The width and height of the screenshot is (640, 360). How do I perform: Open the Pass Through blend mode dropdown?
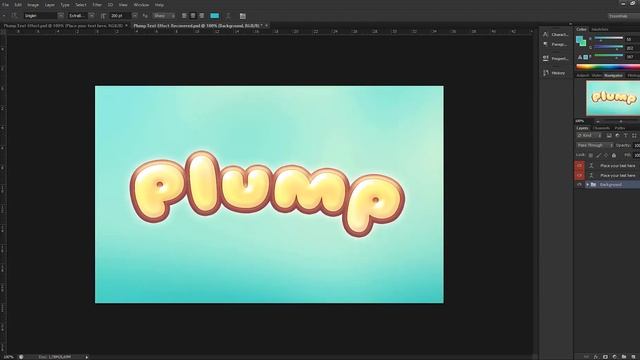[x=594, y=145]
